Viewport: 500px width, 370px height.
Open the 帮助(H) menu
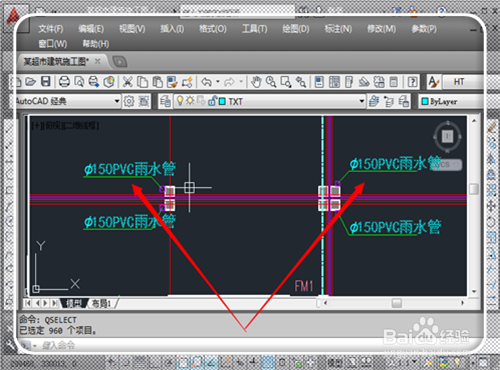tap(96, 44)
